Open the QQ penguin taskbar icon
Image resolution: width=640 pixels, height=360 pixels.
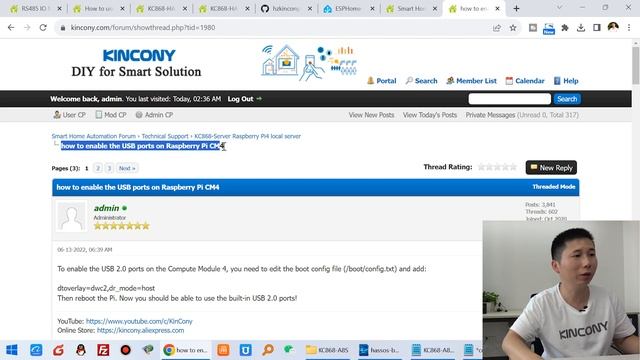(81, 350)
